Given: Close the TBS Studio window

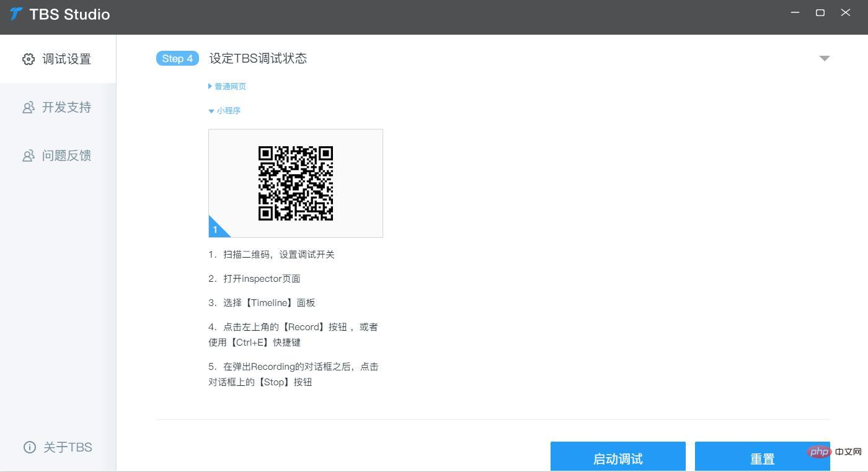Looking at the screenshot, I should 845,12.
